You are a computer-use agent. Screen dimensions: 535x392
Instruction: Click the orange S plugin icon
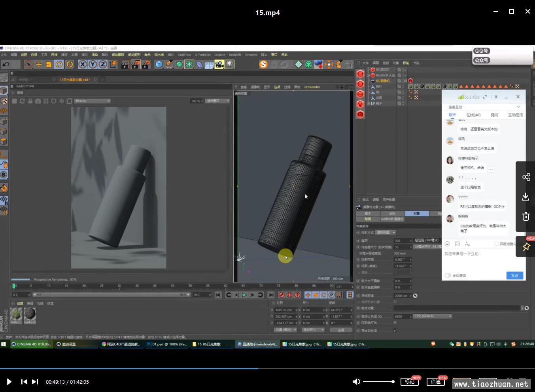[x=263, y=64]
